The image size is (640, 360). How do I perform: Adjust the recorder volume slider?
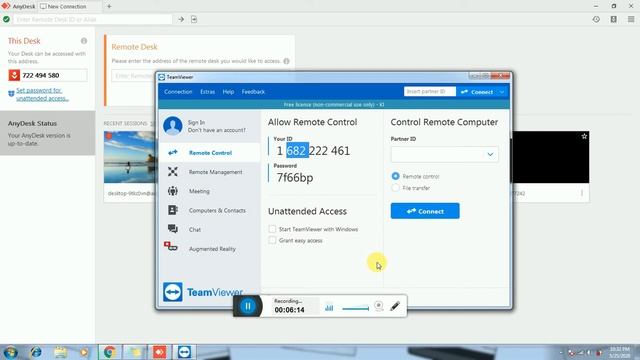[x=356, y=309]
